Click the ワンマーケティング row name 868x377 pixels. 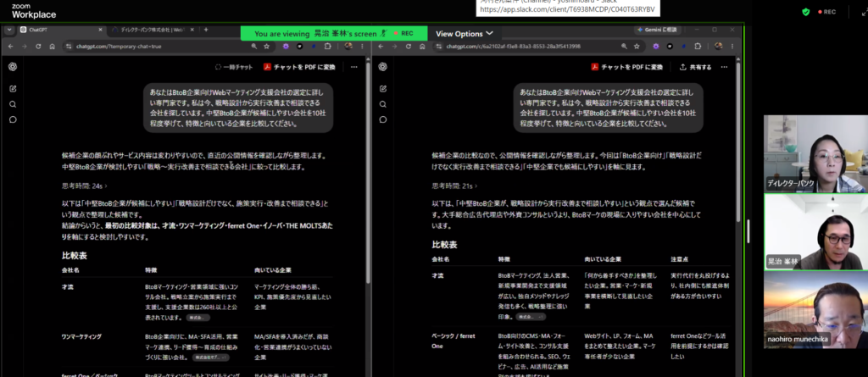pos(81,336)
